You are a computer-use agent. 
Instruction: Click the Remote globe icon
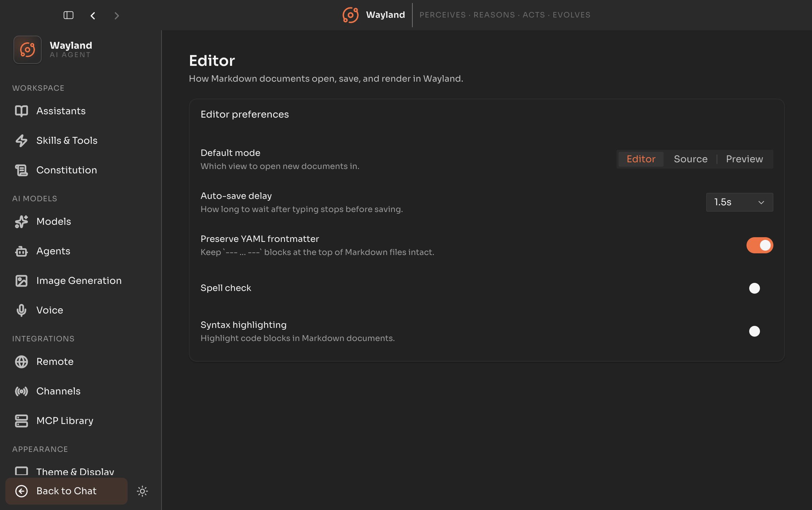(21, 362)
